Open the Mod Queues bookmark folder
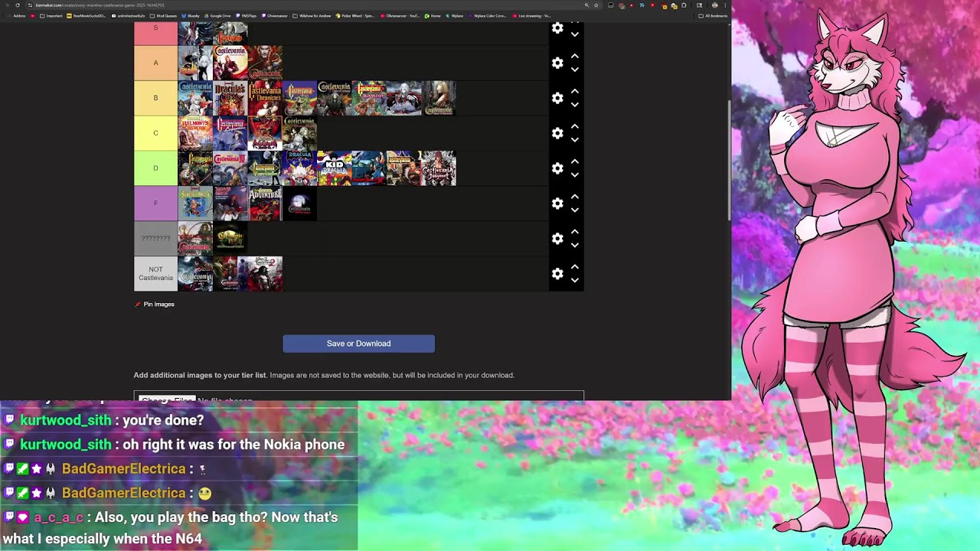Image resolution: width=980 pixels, height=551 pixels. click(164, 15)
